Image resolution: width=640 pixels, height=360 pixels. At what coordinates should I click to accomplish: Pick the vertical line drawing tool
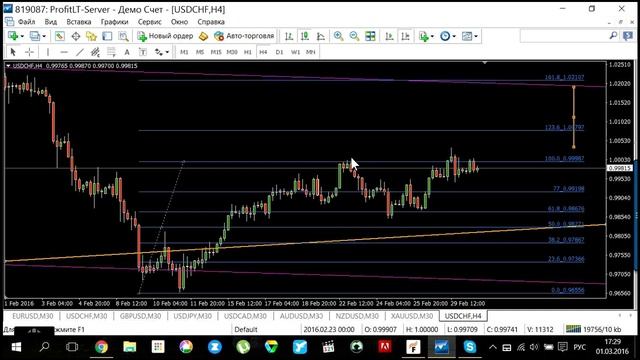click(x=48, y=52)
